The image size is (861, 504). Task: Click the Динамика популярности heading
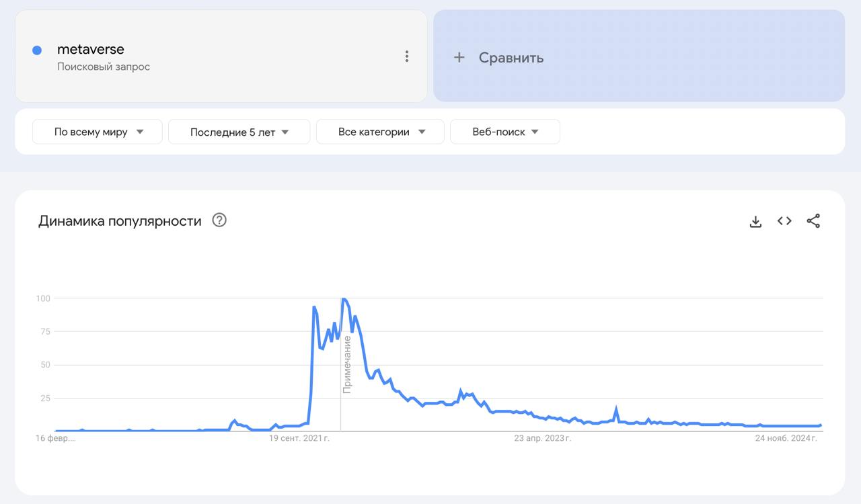coord(120,221)
